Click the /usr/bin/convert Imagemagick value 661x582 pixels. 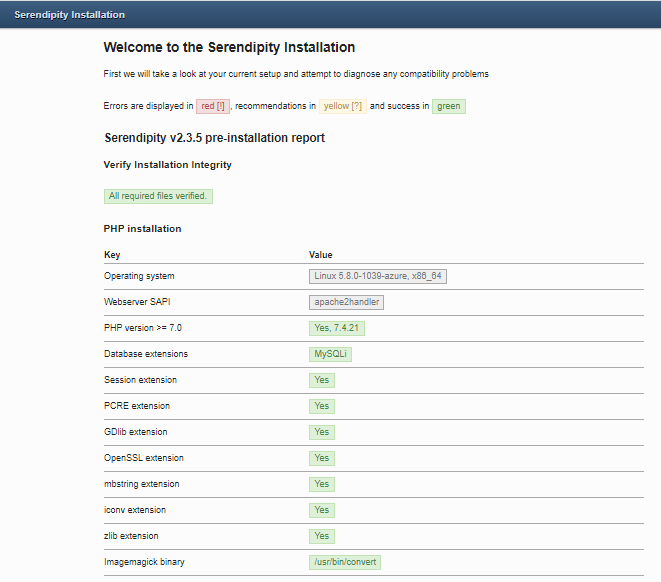click(x=345, y=562)
